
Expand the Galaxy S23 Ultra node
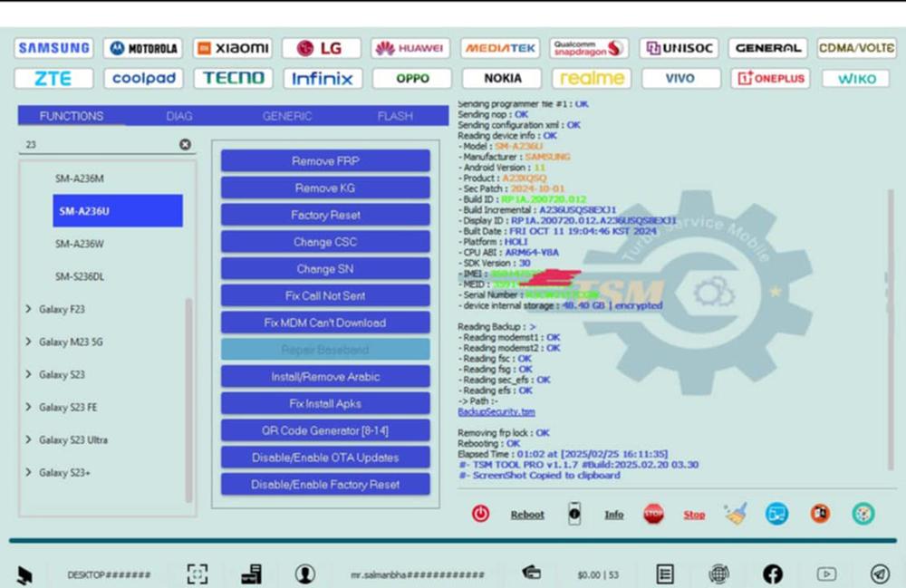pos(30,440)
